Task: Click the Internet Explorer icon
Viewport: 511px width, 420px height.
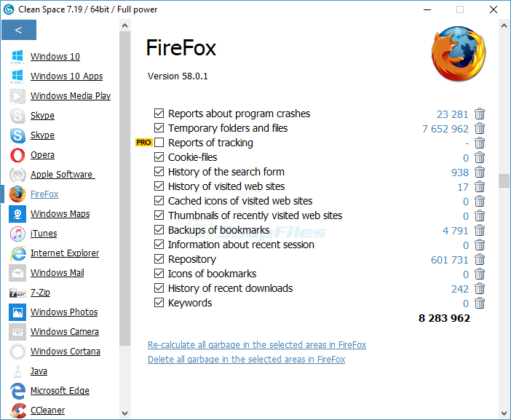Action: [18, 253]
